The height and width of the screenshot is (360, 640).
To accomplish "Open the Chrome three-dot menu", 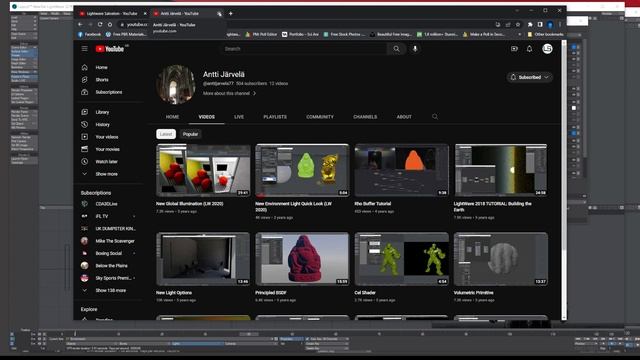I will pos(560,24).
